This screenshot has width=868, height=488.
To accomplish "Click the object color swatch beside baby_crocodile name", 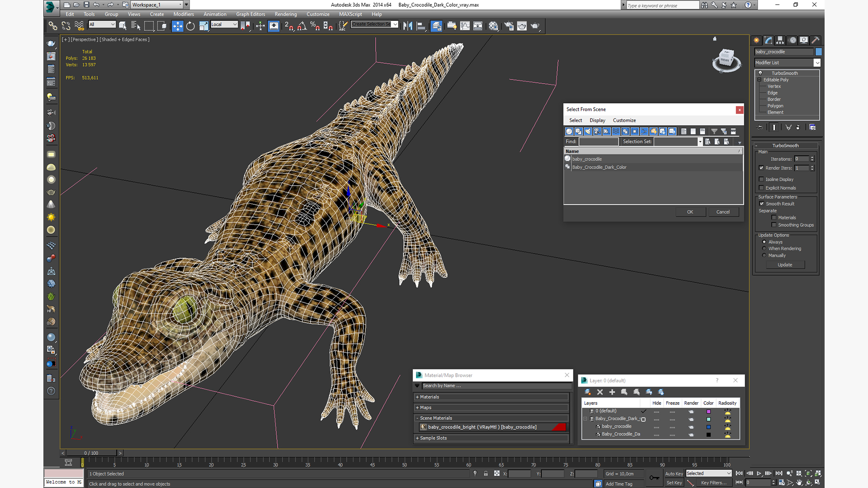I will click(x=819, y=52).
